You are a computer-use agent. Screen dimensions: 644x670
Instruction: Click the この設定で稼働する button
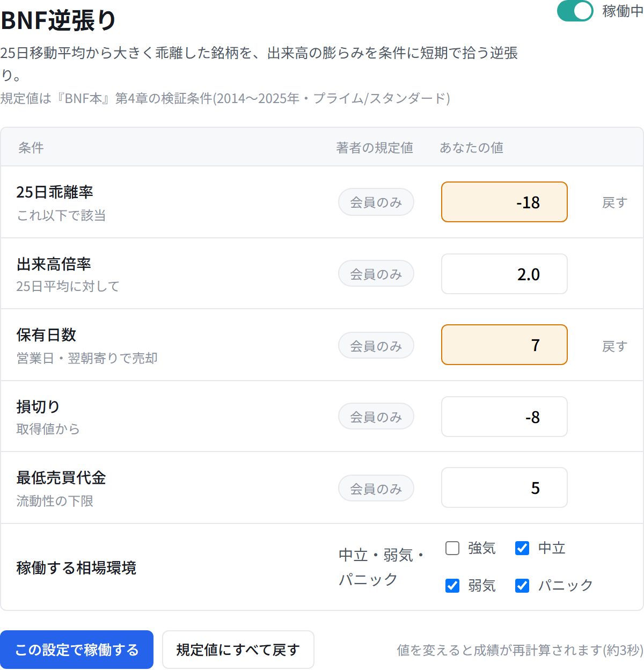click(77, 650)
